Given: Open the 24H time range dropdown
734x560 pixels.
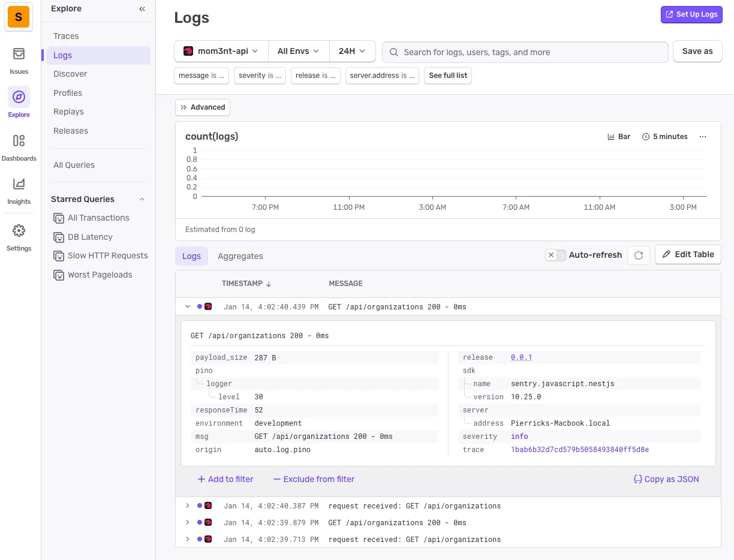Looking at the screenshot, I should coord(352,52).
